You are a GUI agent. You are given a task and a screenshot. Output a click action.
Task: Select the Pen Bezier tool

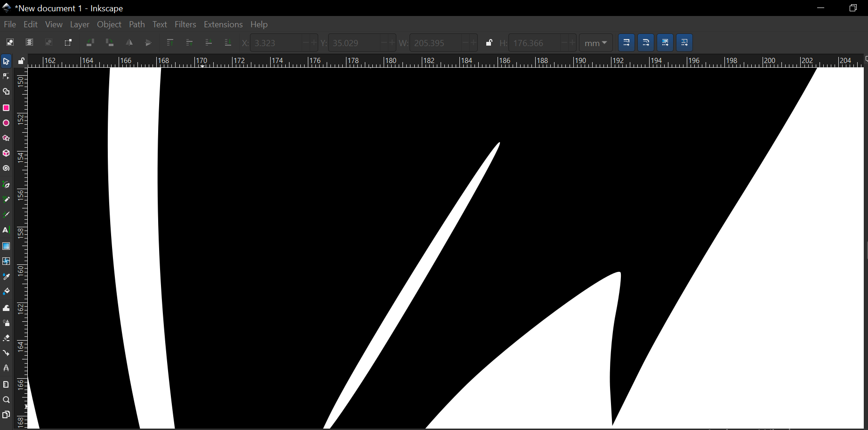click(x=6, y=185)
